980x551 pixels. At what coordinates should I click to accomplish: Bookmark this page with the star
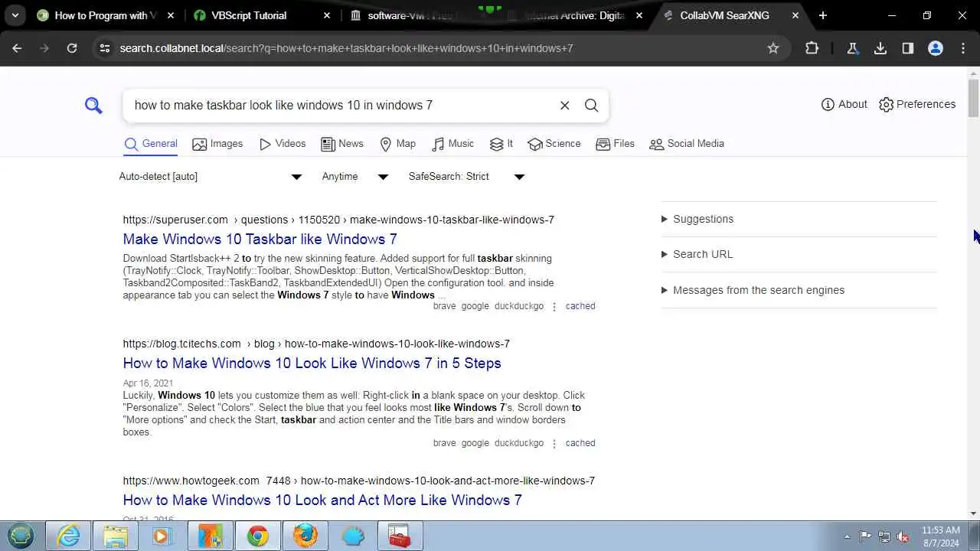(773, 48)
